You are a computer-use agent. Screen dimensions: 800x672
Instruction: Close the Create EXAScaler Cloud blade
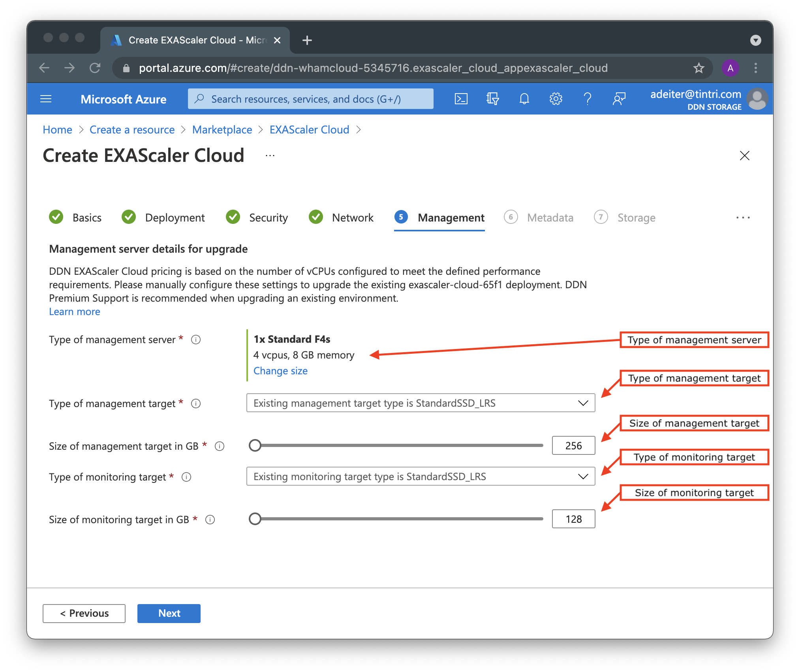(744, 156)
